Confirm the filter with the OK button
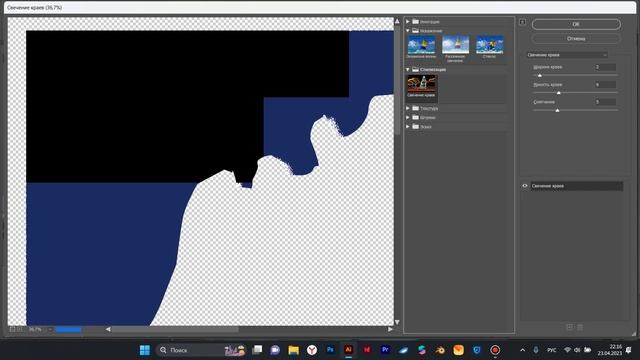Screen dimensions: 640x360 (x=576, y=24)
